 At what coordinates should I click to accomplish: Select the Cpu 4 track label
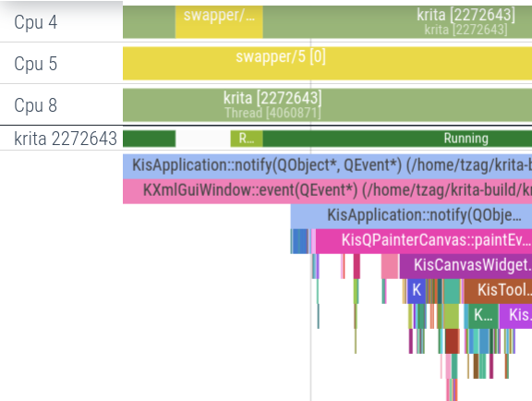[x=35, y=22]
